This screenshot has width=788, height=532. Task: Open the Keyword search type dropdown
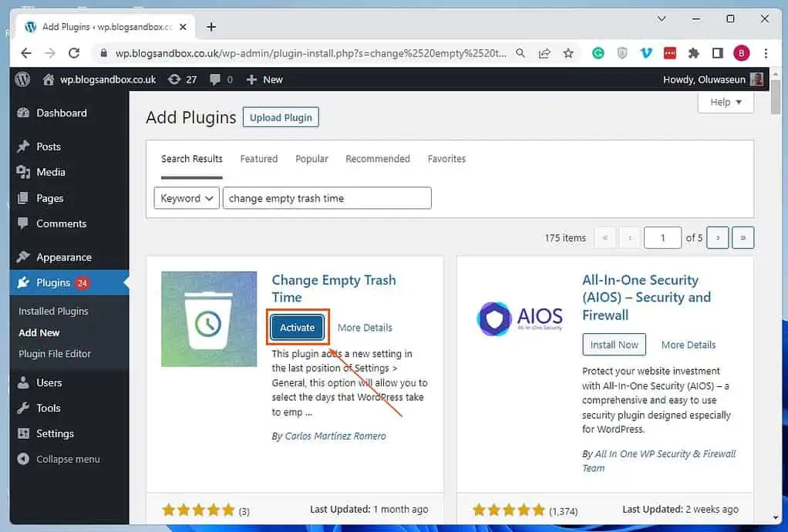(x=186, y=198)
